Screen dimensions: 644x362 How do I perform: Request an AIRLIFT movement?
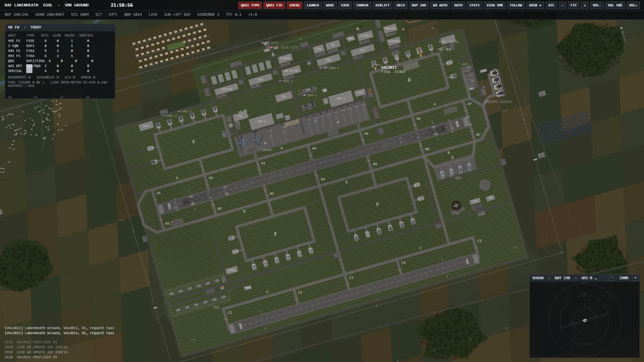coord(382,5)
